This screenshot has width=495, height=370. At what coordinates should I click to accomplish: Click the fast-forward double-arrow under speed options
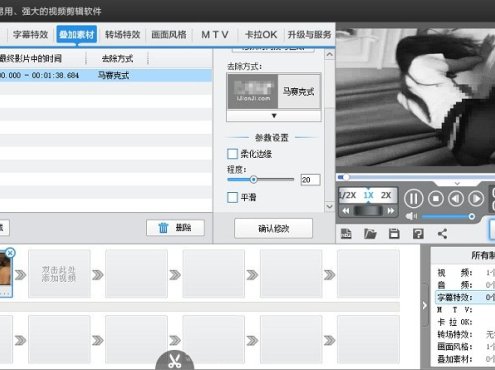point(390,211)
